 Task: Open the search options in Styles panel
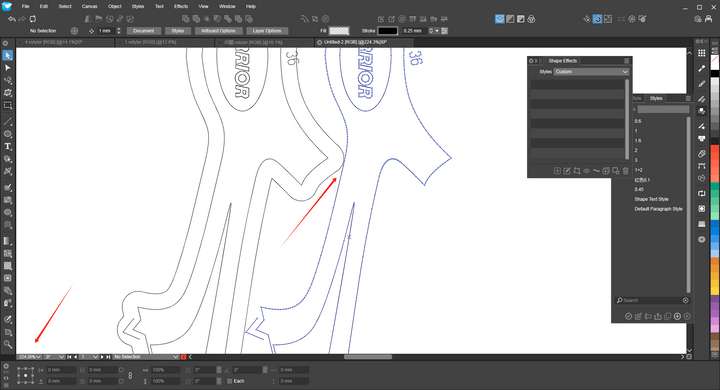[x=686, y=300]
